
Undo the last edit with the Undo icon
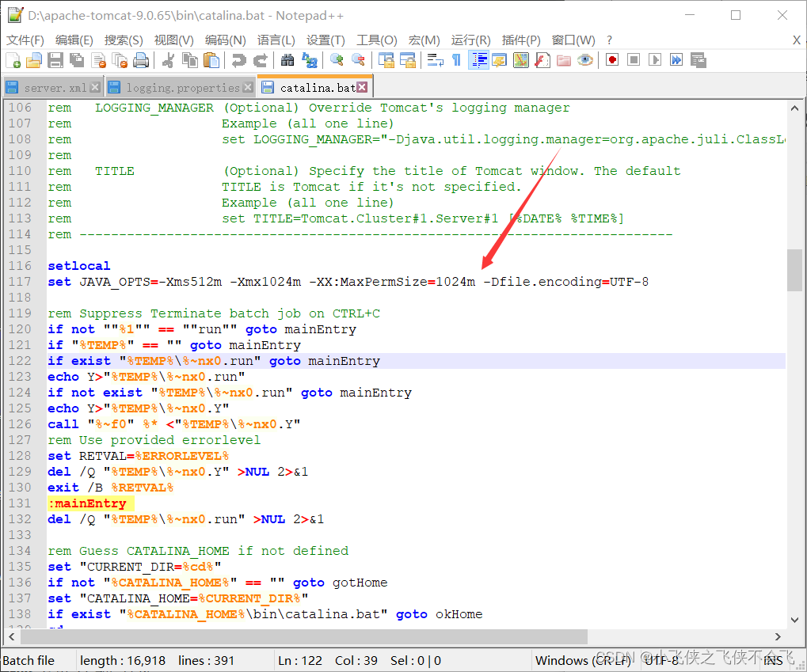238,61
